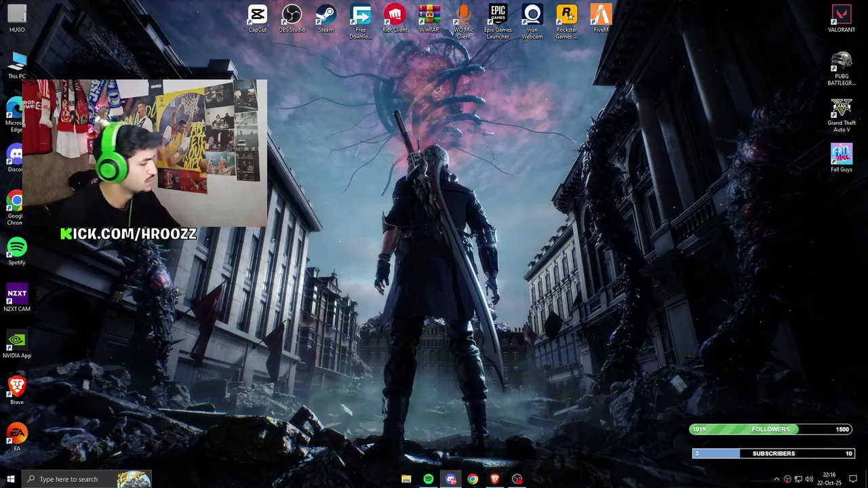
Task: Launch the Brave desktop shortcut
Action: (17, 390)
